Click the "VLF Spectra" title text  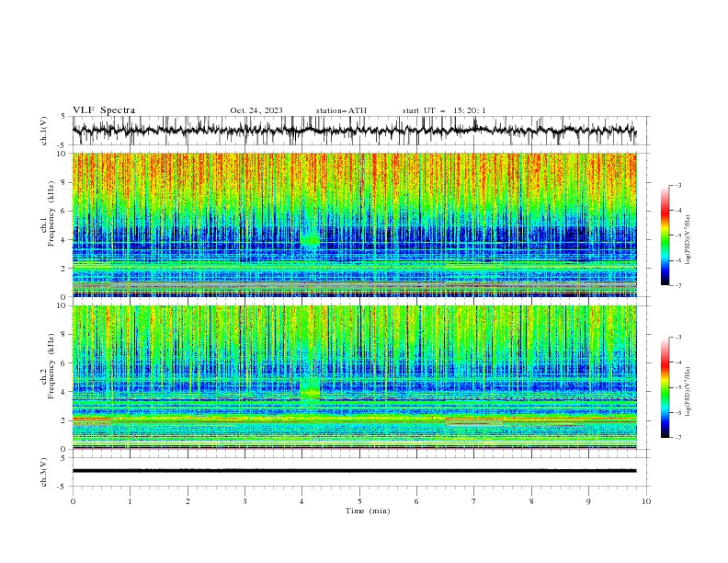coord(104,110)
